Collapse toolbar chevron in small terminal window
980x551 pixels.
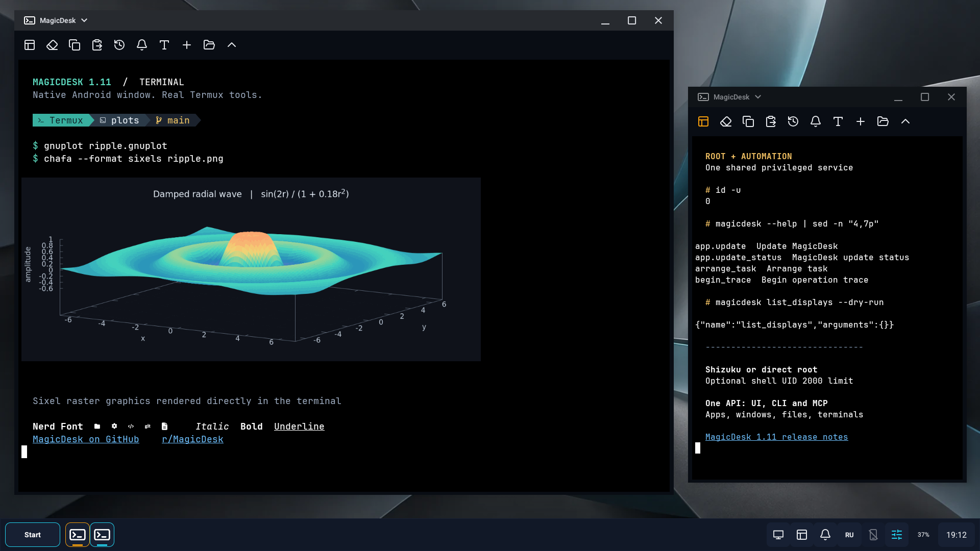905,121
